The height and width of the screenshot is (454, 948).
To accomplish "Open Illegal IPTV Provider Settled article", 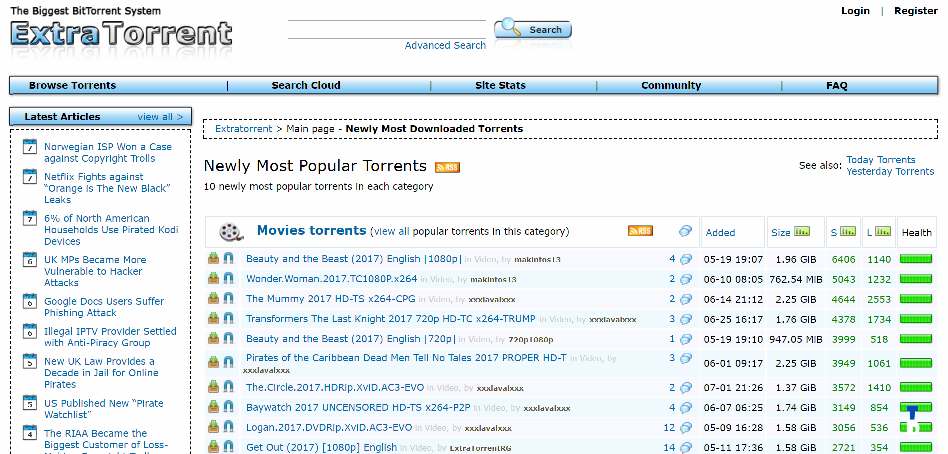I will click(110, 337).
